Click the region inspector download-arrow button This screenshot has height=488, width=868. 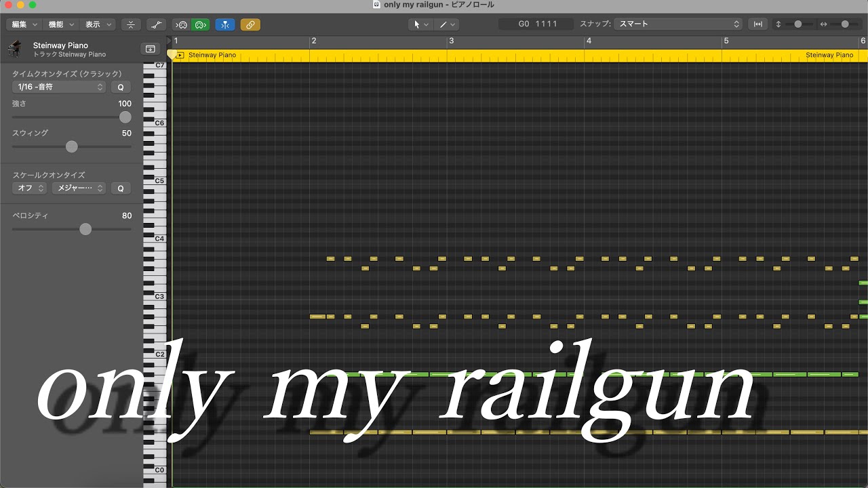[x=150, y=49]
